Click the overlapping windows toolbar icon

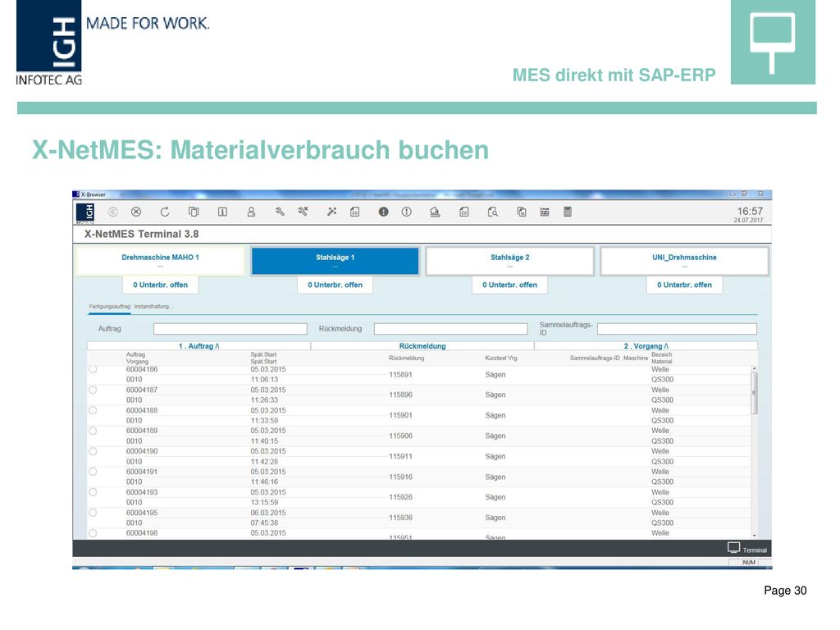194,212
